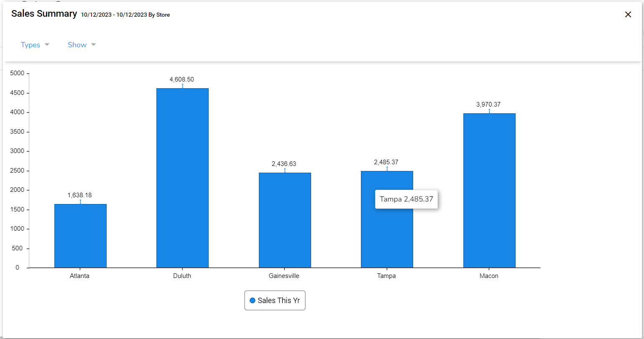This screenshot has height=339, width=644.
Task: Click the 4,608.50 data label
Action: (x=181, y=79)
